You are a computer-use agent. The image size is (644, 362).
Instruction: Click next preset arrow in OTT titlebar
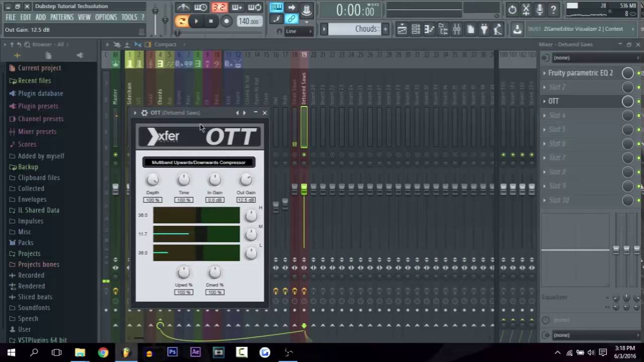point(245,113)
